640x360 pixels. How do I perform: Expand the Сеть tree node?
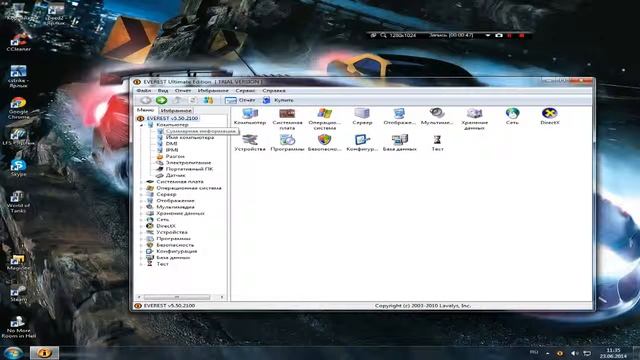142,220
